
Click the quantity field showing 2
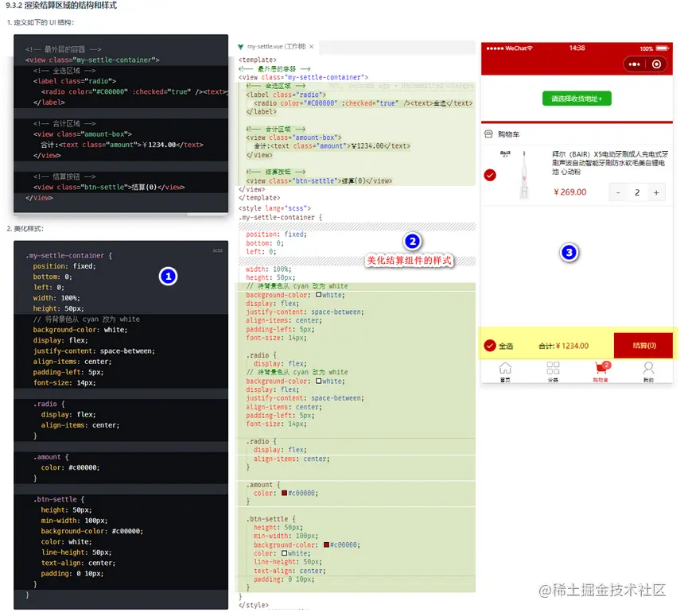coord(637,192)
